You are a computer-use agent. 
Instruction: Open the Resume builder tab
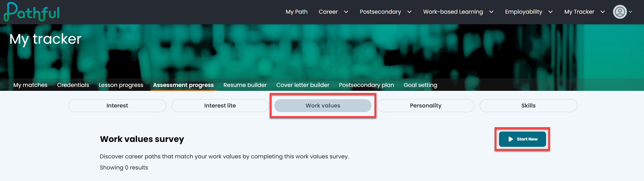pos(245,85)
